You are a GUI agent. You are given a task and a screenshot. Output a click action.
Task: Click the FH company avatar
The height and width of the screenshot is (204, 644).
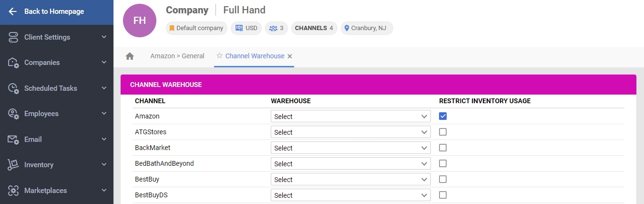click(140, 21)
